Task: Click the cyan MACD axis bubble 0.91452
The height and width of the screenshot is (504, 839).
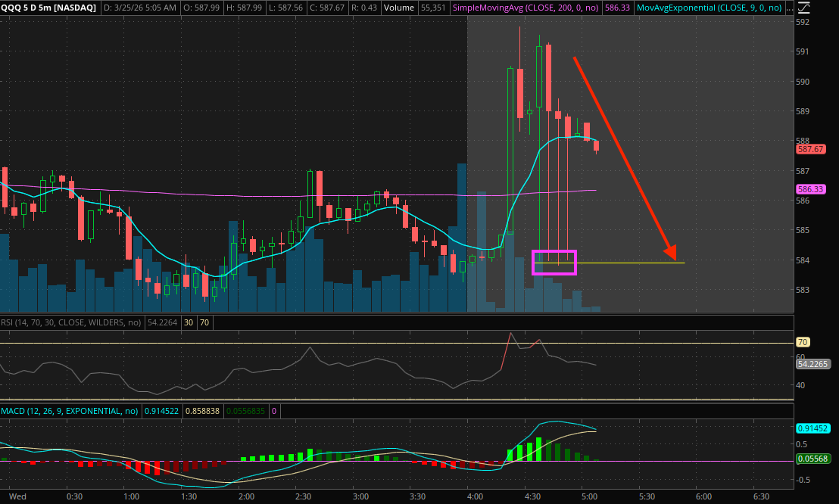Action: point(812,428)
